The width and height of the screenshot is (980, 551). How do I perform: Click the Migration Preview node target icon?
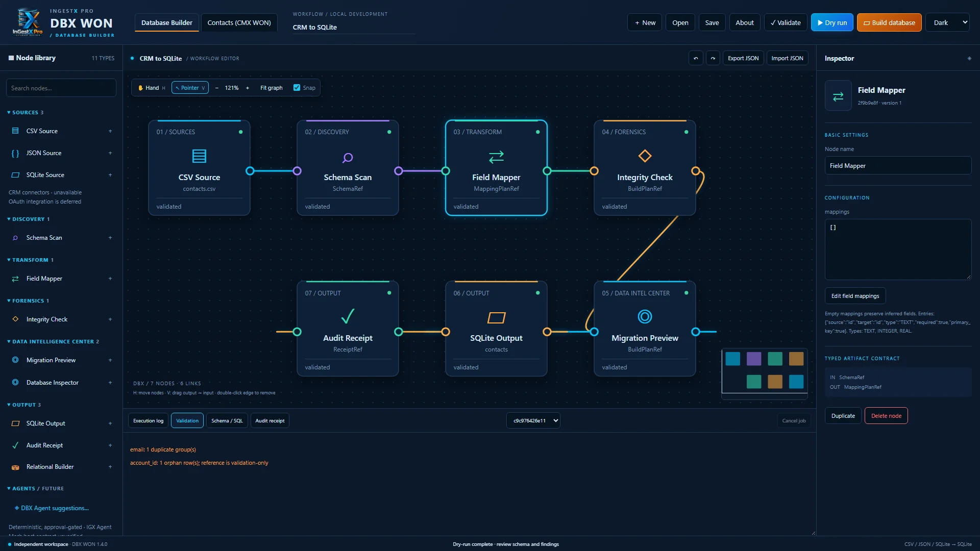point(645,317)
